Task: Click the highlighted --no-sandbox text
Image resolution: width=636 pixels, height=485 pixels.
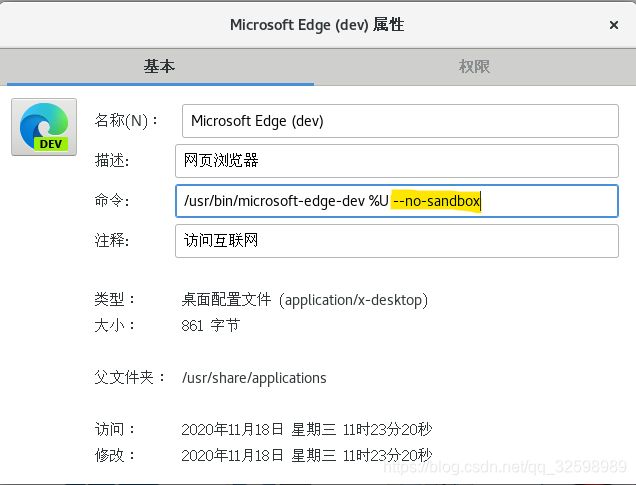Action: pos(436,201)
